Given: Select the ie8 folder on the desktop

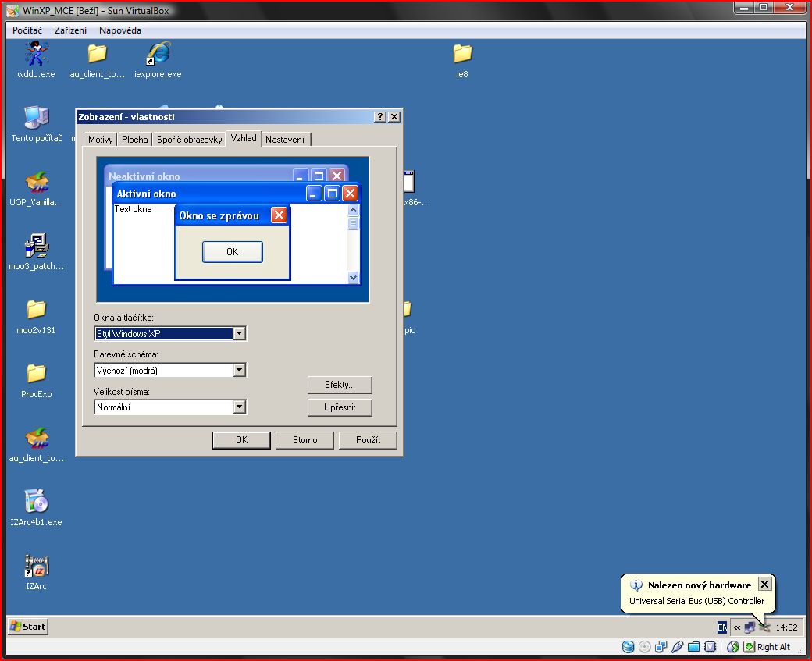Looking at the screenshot, I should coord(462,54).
